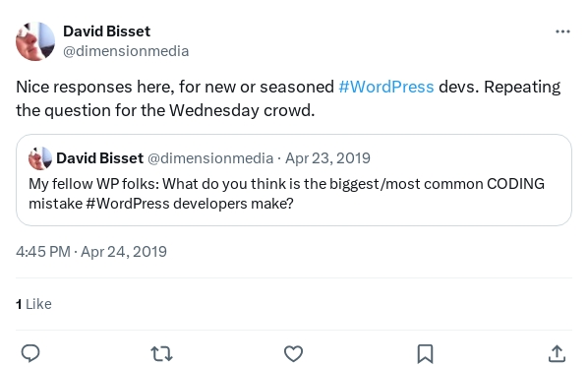View who liked via 1 Like
The height and width of the screenshot is (367, 588).
[33, 304]
